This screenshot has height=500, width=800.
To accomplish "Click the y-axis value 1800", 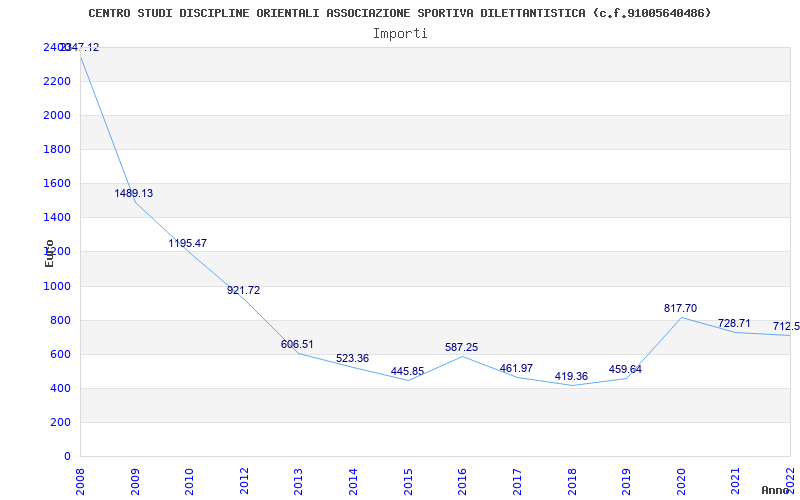I will [57, 149].
